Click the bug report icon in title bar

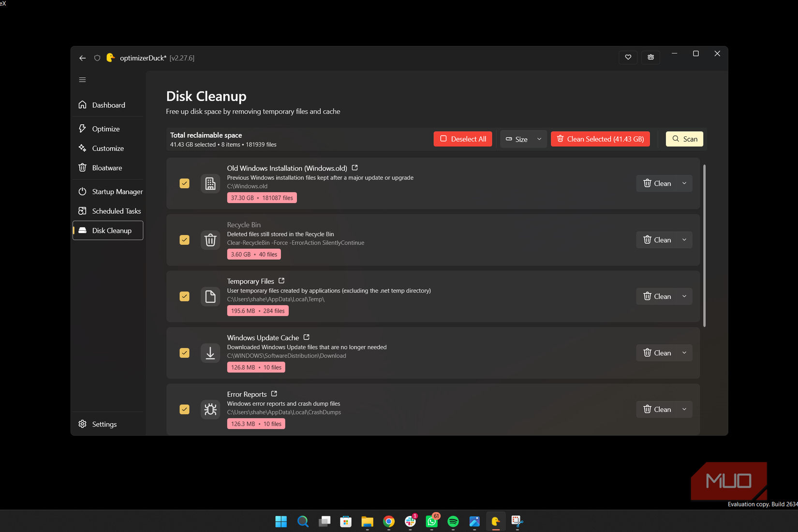click(x=650, y=57)
